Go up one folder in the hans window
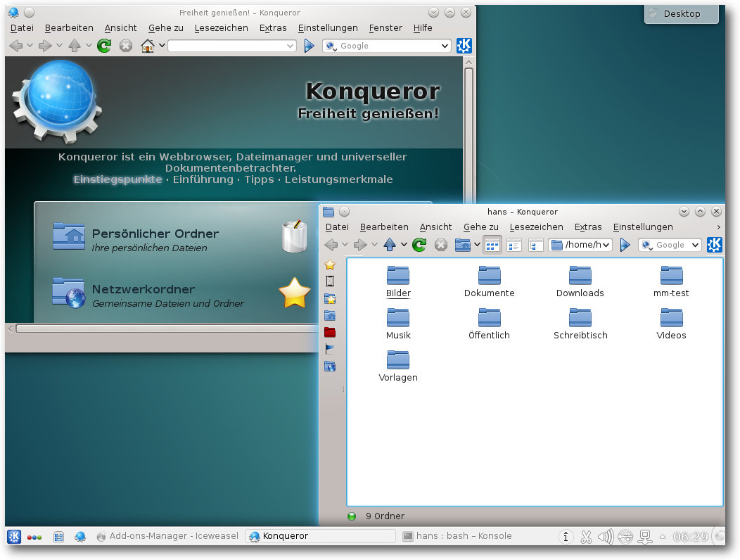The width and height of the screenshot is (740, 560). click(x=390, y=245)
